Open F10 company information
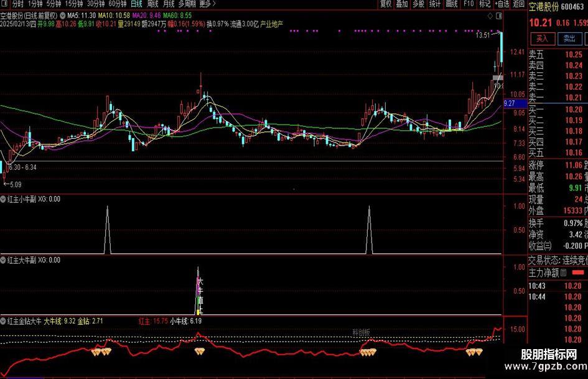Viewport: 588px width, 379px height. point(469,4)
